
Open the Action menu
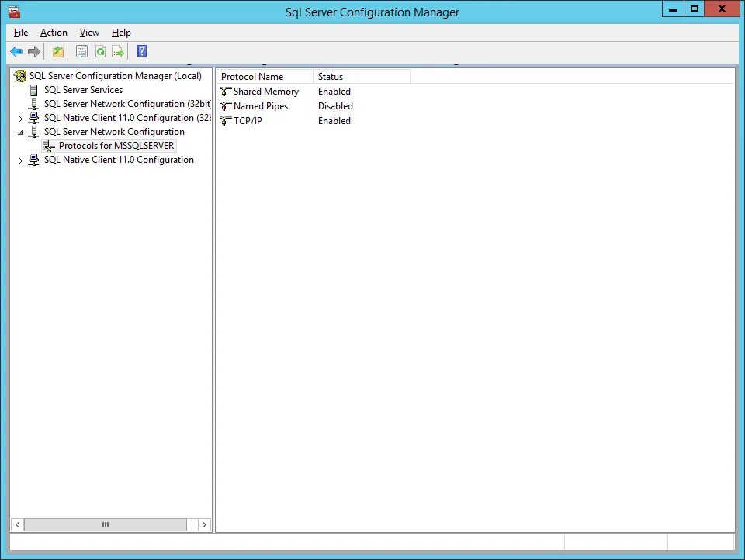[x=54, y=33]
